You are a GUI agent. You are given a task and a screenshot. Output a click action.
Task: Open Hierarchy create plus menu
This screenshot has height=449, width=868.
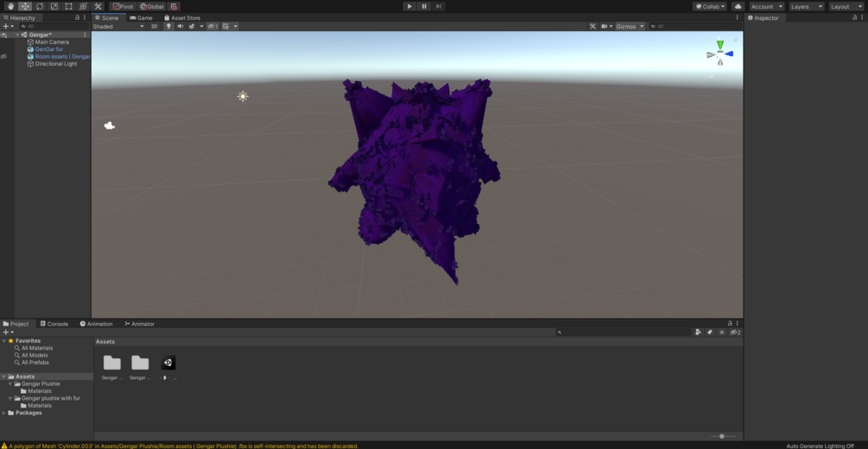9,26
